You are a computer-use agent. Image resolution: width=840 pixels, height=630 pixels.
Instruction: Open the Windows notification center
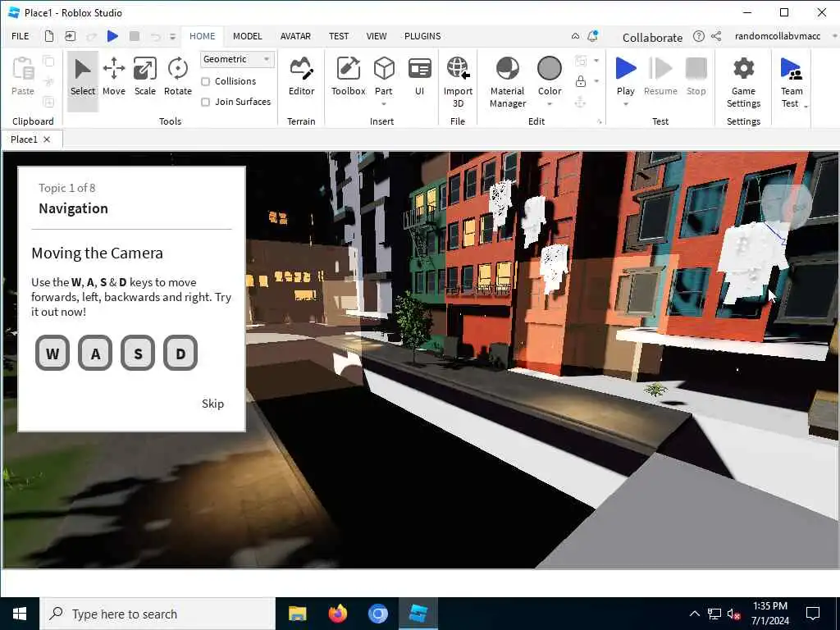coord(813,614)
